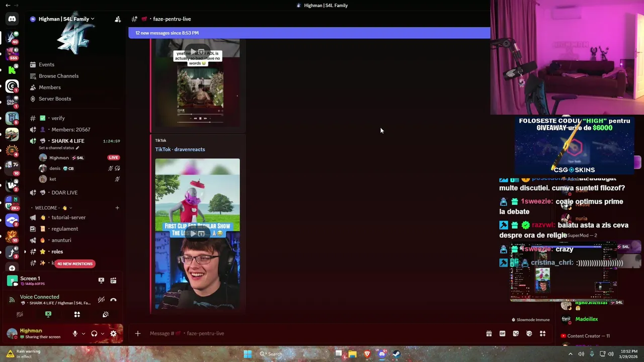
Task: Turn on camera in voice panel
Action: pos(20,314)
